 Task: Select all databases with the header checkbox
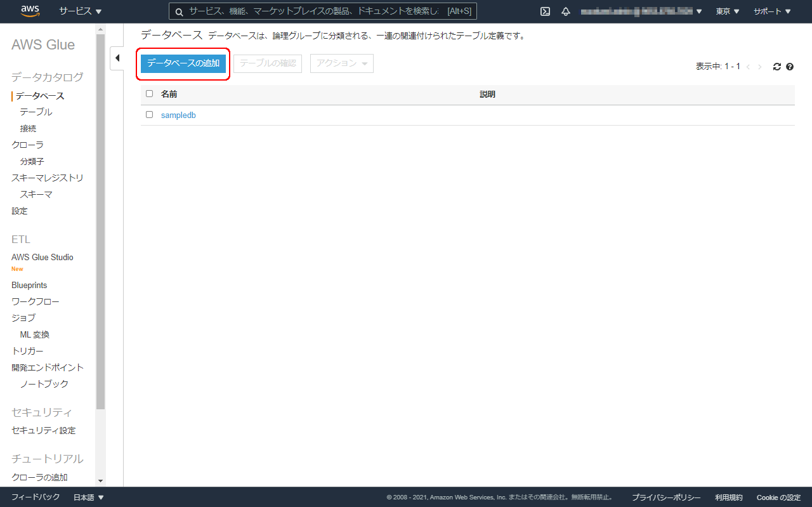(x=150, y=94)
